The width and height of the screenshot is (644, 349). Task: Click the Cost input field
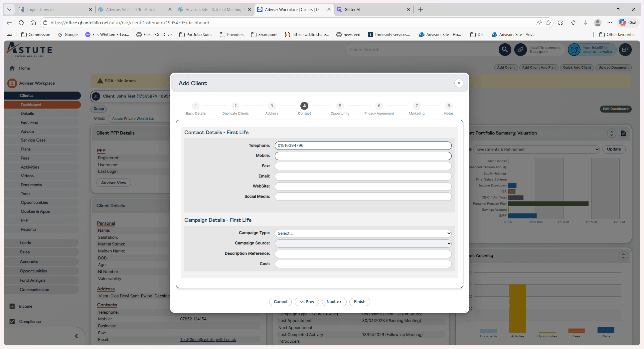coord(363,264)
